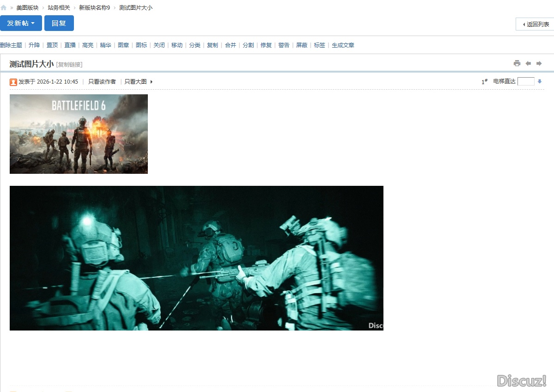Open the Battlefield 6 image thumbnail
The image size is (554, 392).
coord(79,134)
